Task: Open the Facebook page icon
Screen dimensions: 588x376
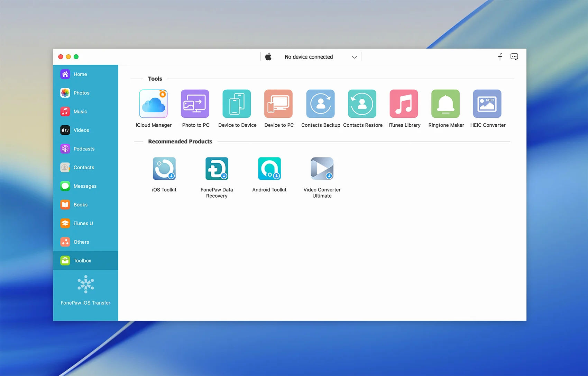Action: 500,57
